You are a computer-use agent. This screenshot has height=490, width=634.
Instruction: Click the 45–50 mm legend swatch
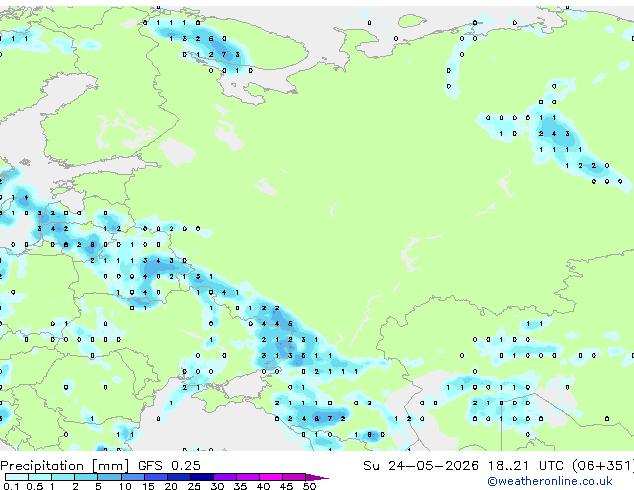[x=294, y=477]
